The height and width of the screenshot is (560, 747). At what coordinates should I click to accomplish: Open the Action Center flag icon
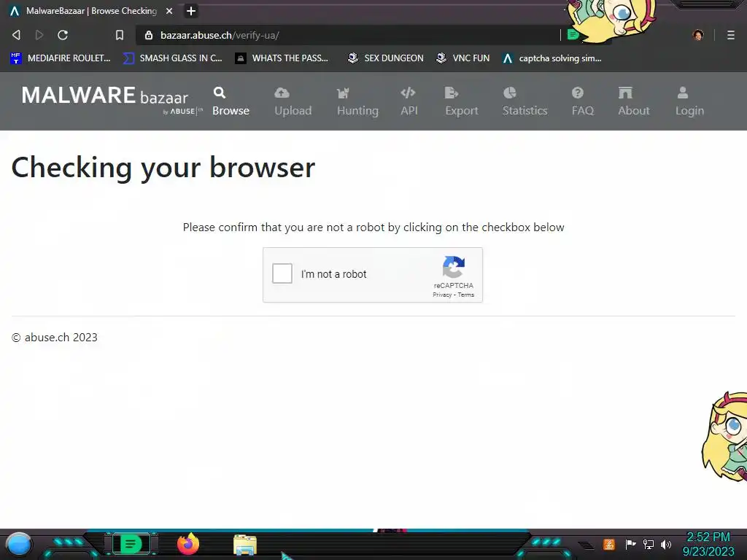(630, 544)
